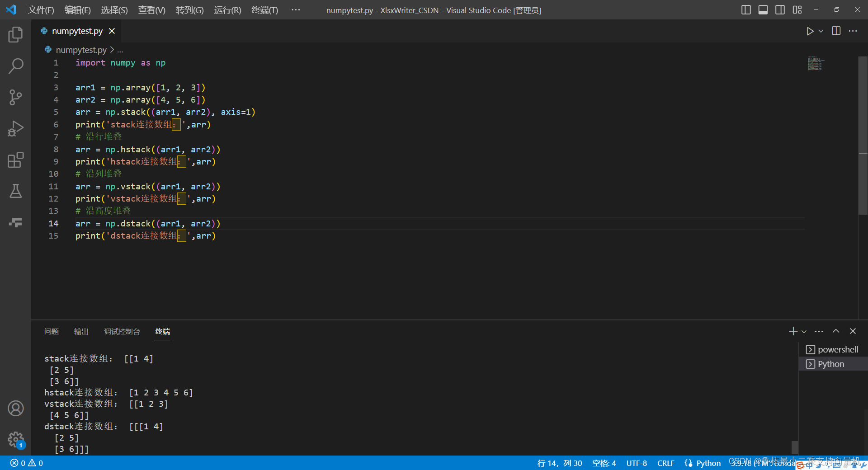The image size is (868, 470).
Task: Open the 编辑(E) menu
Action: (78, 10)
